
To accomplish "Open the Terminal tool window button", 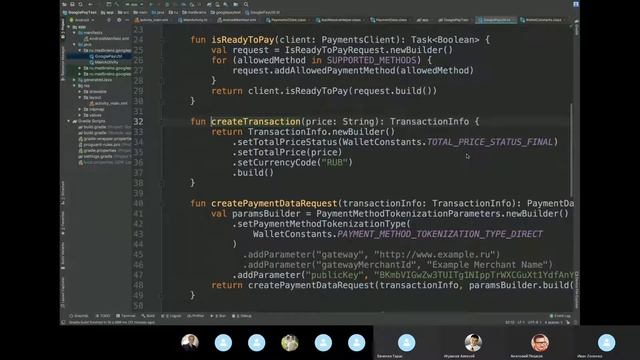I will (x=126, y=316).
